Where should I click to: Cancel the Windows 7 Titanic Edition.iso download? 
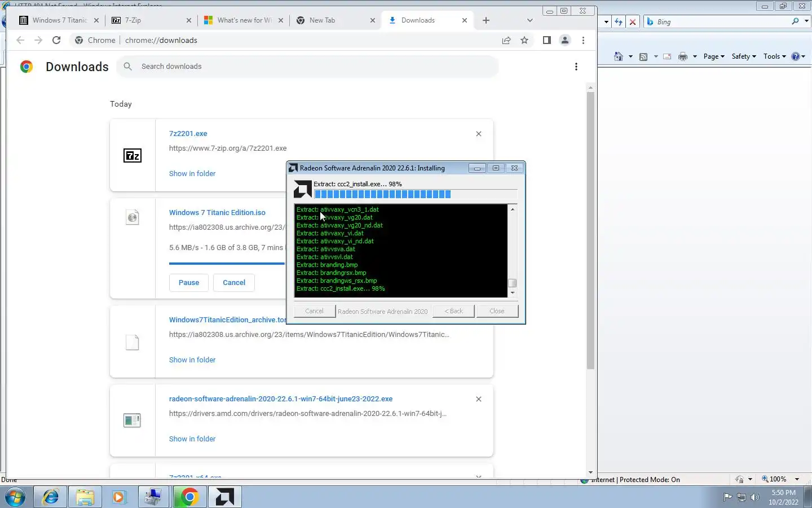(234, 283)
